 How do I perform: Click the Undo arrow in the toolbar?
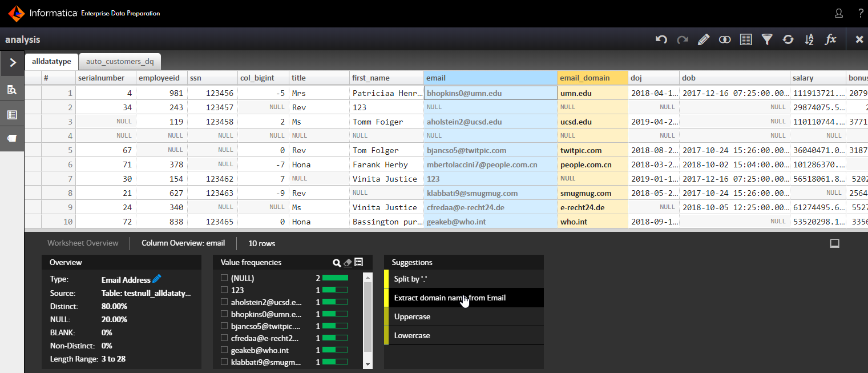tap(661, 39)
